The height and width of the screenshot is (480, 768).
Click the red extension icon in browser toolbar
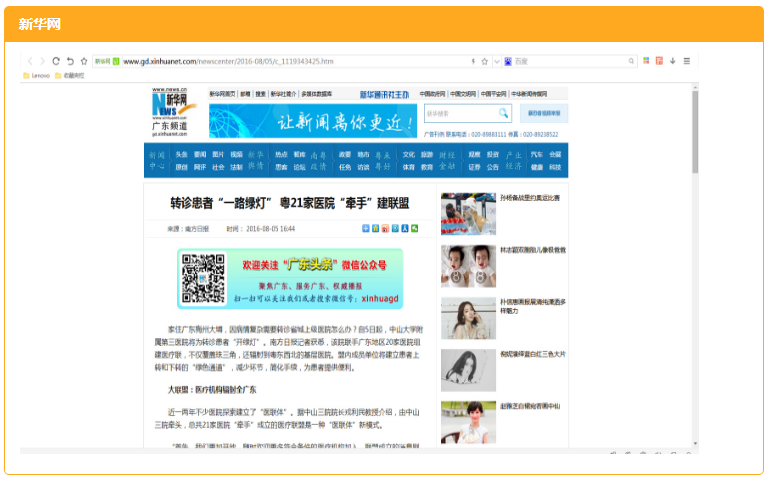coord(659,61)
